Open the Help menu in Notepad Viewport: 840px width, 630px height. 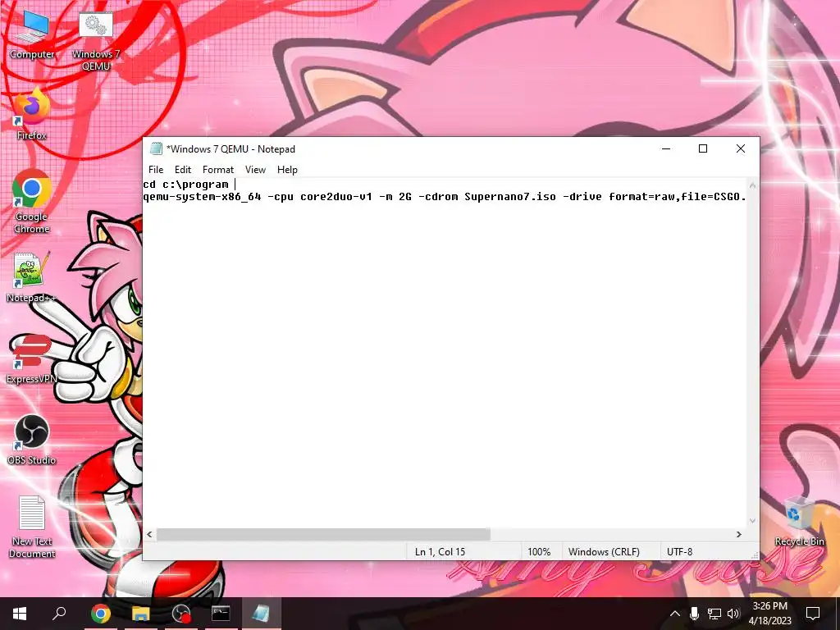(x=287, y=170)
